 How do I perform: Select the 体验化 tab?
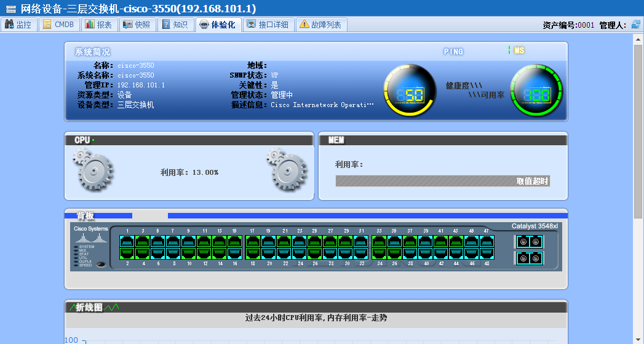click(x=218, y=25)
